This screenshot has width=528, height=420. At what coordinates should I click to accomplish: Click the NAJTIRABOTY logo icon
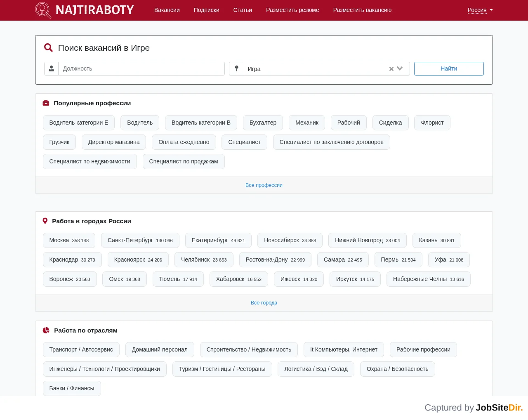click(43, 10)
